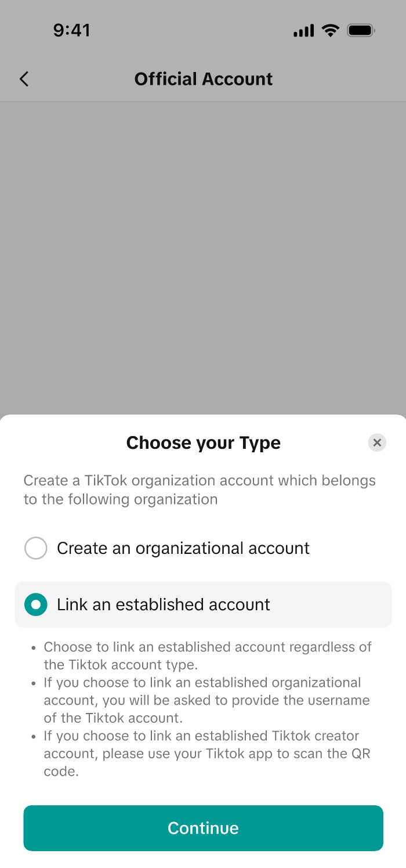The image size is (406, 868).
Task: Tap the bullet about providing the username
Action: point(207,700)
